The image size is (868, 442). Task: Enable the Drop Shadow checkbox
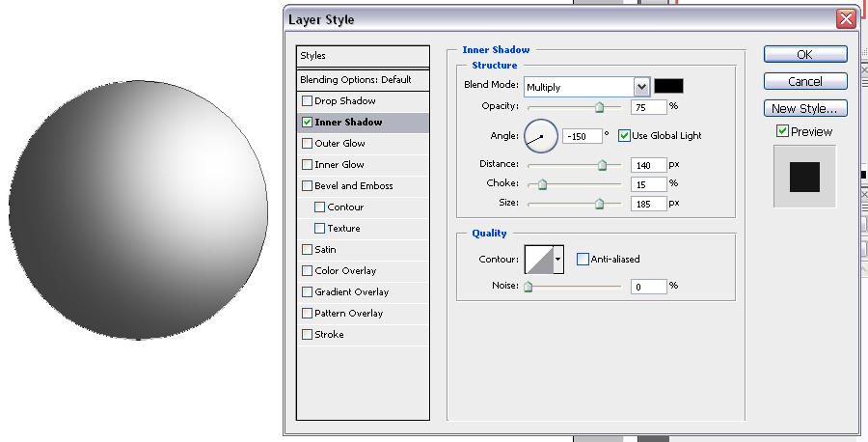click(307, 100)
